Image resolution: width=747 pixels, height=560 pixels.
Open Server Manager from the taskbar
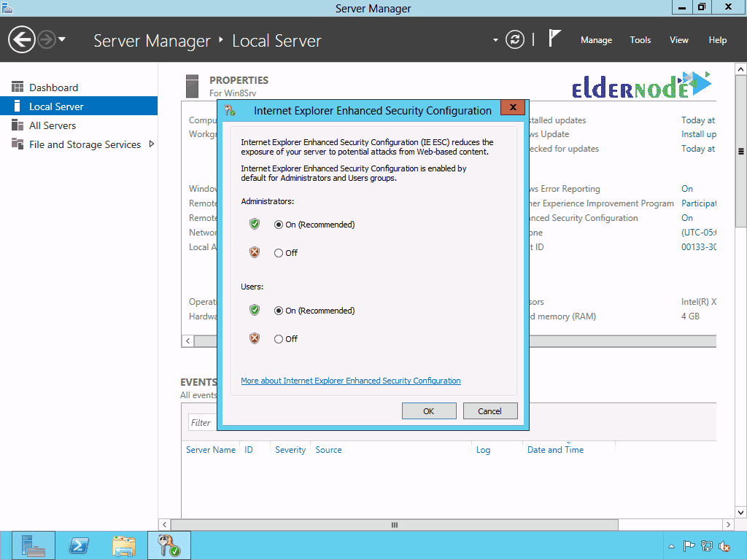[34, 545]
